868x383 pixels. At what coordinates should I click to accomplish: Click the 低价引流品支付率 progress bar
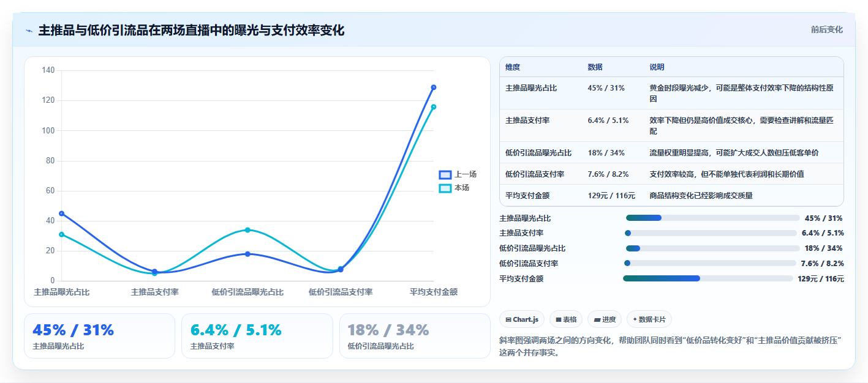(x=710, y=264)
